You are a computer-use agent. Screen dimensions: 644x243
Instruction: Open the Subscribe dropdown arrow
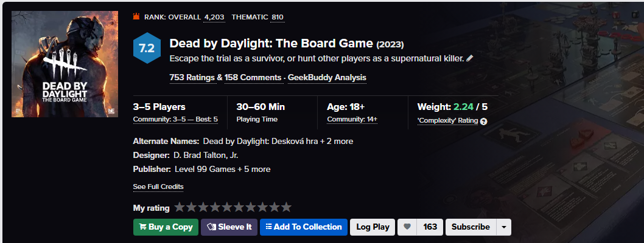(503, 227)
